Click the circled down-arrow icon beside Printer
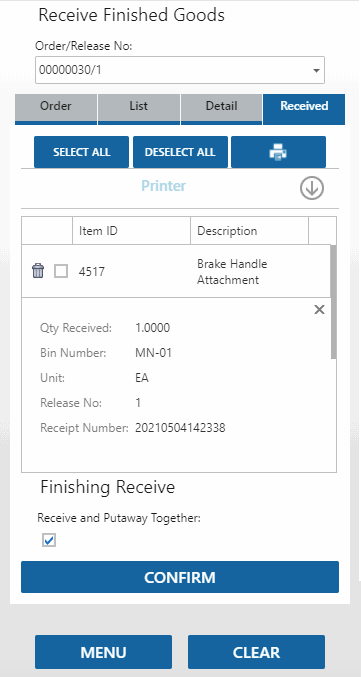The height and width of the screenshot is (677, 361). tap(312, 189)
